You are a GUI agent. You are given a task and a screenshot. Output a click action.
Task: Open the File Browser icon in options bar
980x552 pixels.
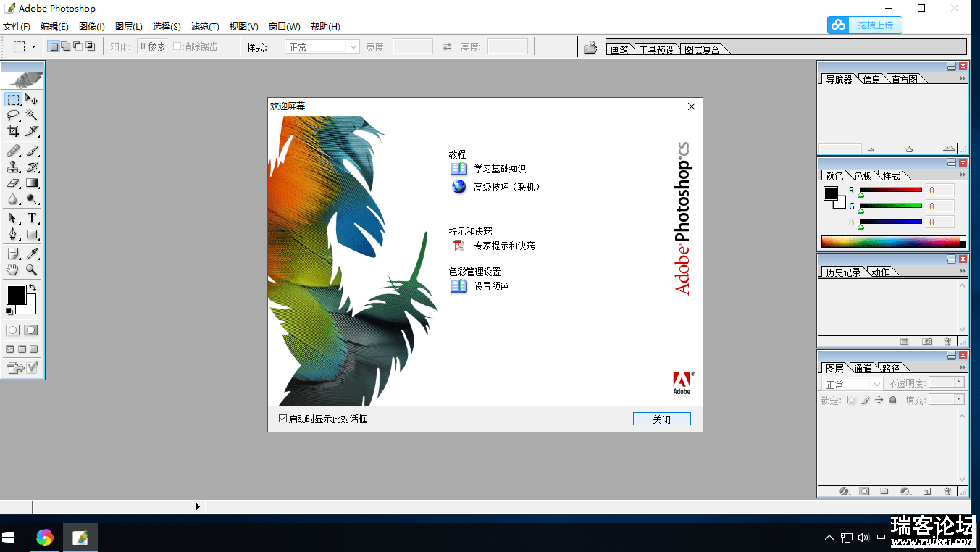[x=590, y=48]
